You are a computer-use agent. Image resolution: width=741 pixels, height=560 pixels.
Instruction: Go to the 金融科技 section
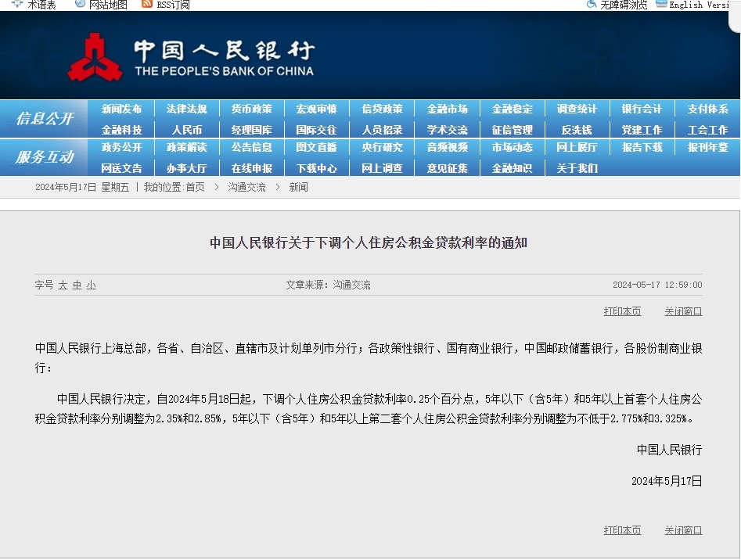click(121, 130)
